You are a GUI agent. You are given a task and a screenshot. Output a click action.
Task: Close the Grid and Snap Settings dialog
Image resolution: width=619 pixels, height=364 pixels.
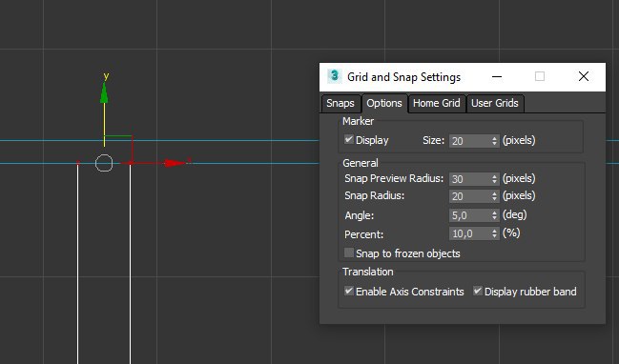[584, 76]
